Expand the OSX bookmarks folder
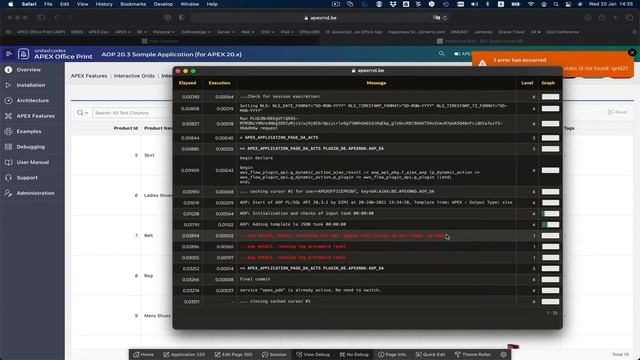640x360 pixels. tap(267, 32)
